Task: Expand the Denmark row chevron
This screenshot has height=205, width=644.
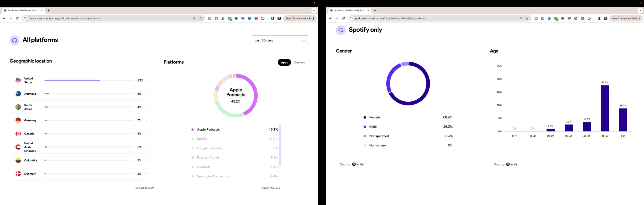Action: (146, 174)
